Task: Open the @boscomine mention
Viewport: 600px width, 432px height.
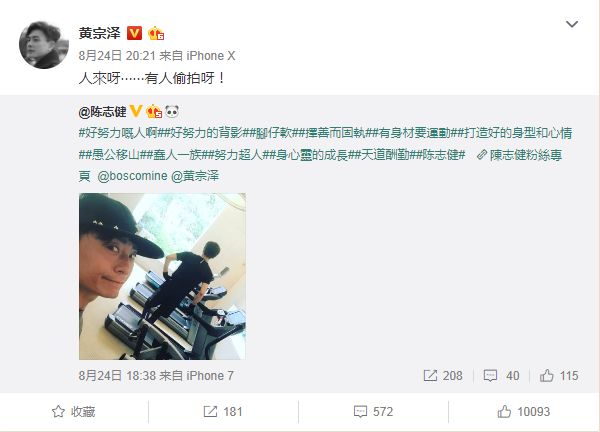Action: click(x=132, y=176)
